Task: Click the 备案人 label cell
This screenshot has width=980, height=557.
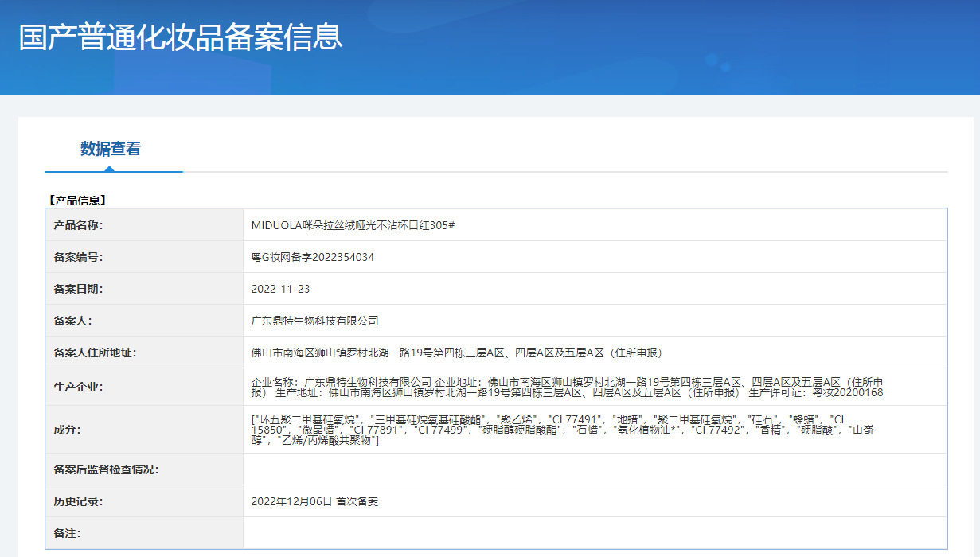Action: pos(144,321)
